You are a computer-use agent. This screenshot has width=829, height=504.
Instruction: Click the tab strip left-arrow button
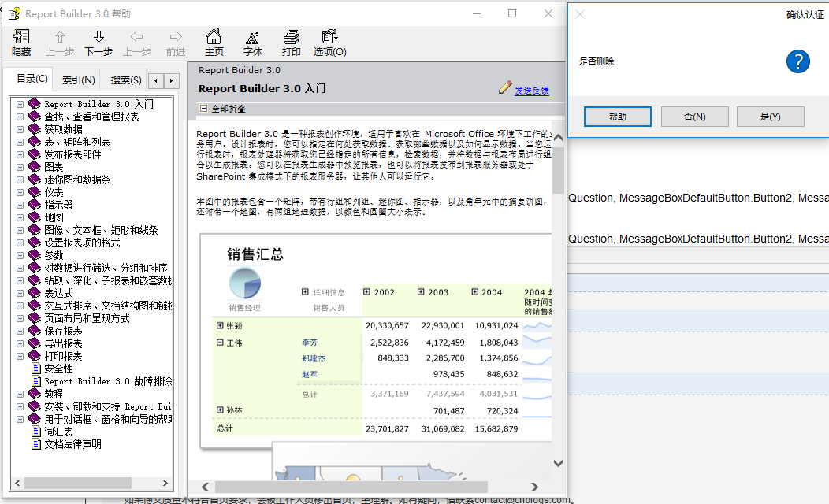point(156,81)
